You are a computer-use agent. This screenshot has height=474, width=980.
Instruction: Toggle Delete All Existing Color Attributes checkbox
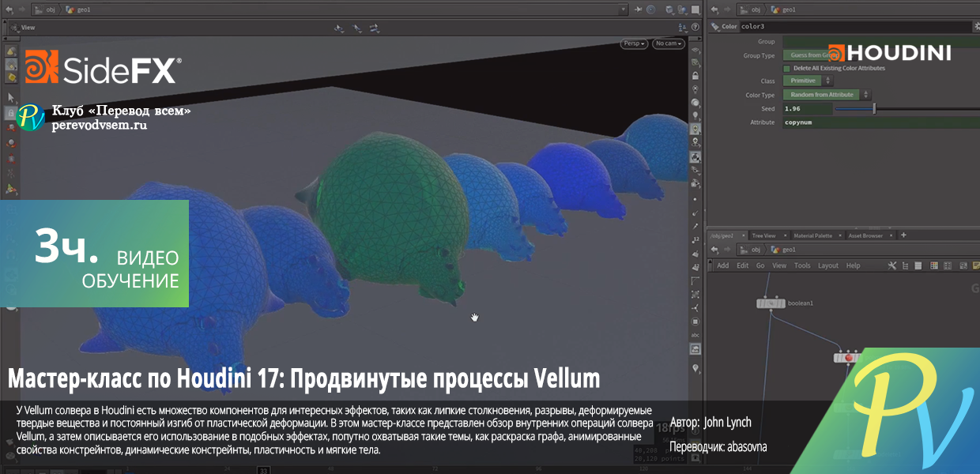tap(787, 68)
